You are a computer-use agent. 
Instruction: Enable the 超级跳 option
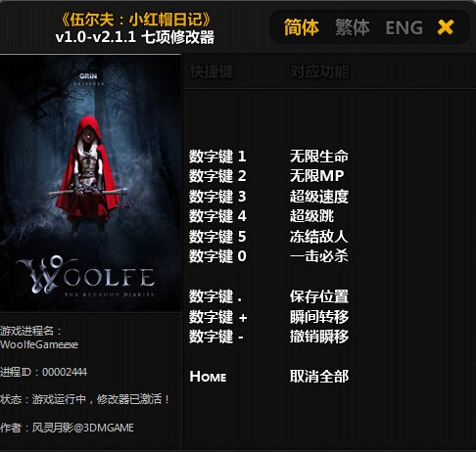[311, 216]
